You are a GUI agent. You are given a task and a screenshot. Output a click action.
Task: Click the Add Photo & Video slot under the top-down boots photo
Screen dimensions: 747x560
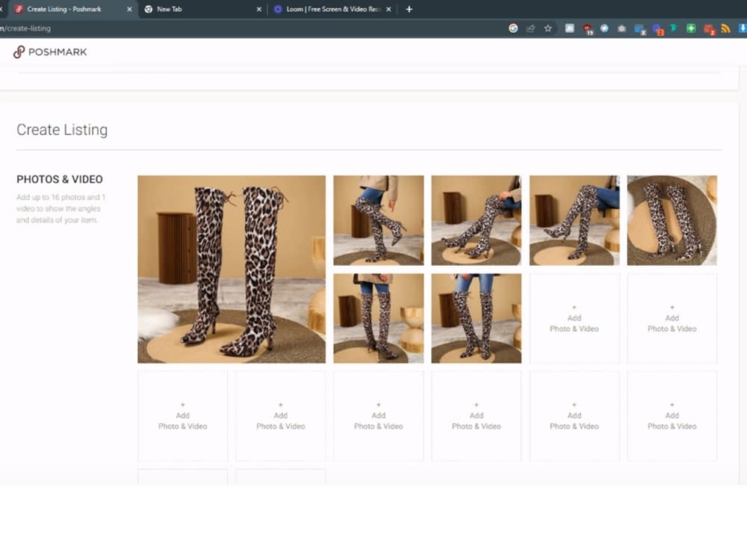[672, 318]
